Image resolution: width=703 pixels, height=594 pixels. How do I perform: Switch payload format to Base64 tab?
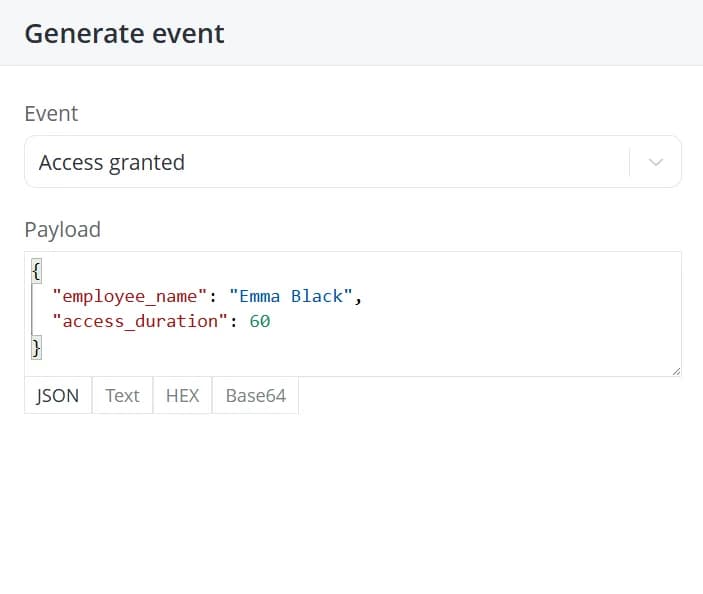256,395
